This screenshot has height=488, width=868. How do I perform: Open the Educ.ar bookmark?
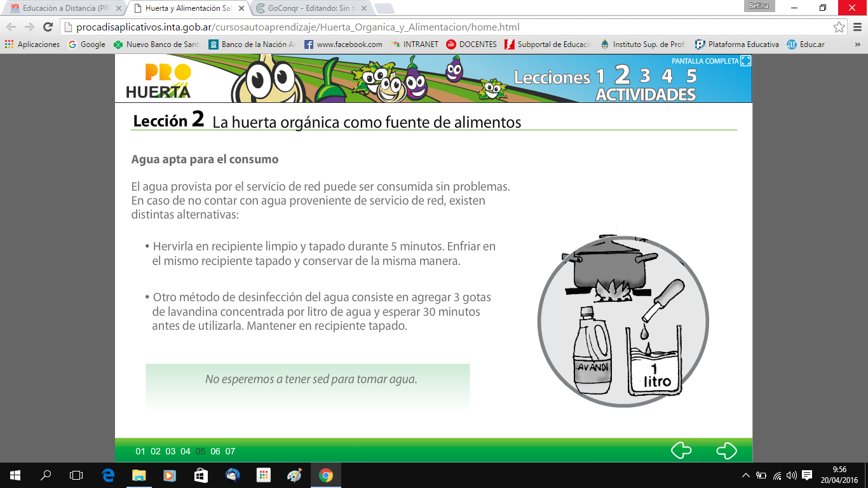(x=805, y=44)
